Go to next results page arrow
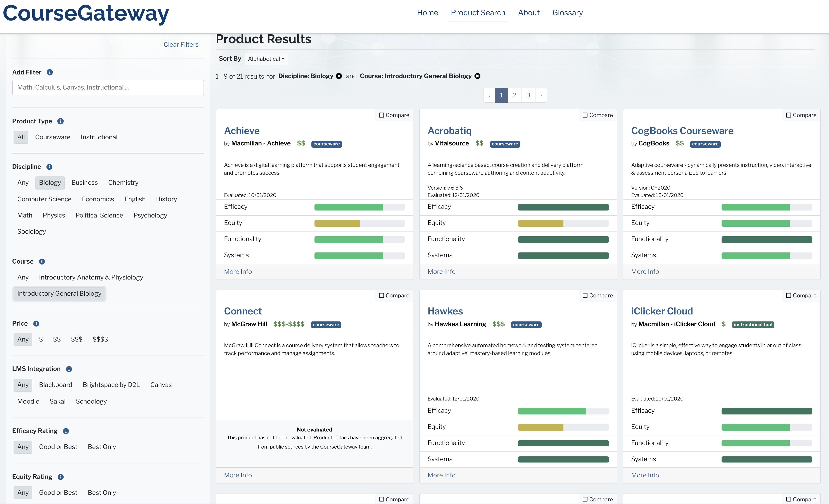The width and height of the screenshot is (829, 504). (x=541, y=95)
